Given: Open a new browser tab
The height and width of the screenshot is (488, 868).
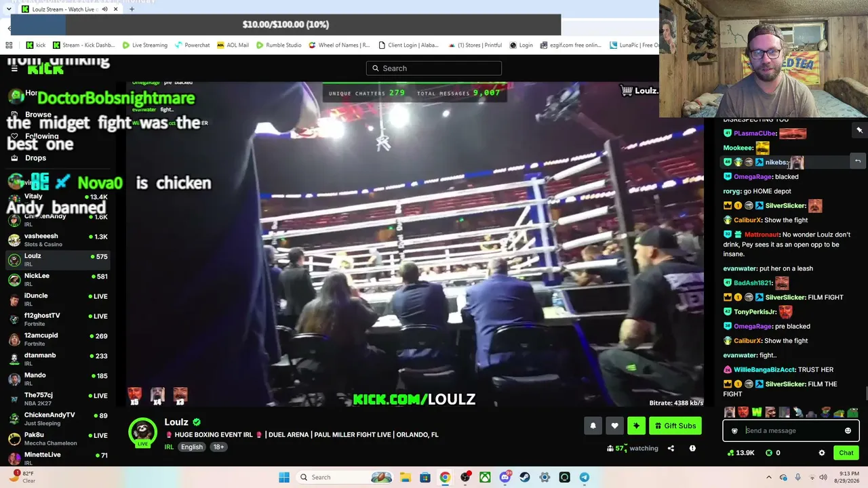Looking at the screenshot, I should point(132,9).
